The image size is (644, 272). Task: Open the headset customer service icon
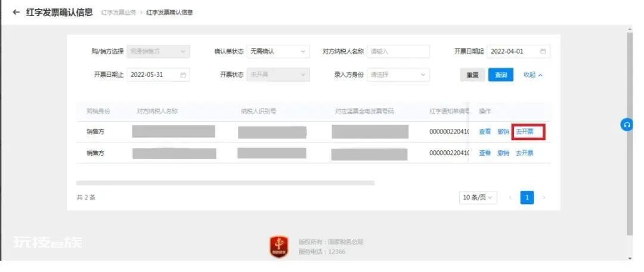(x=627, y=125)
